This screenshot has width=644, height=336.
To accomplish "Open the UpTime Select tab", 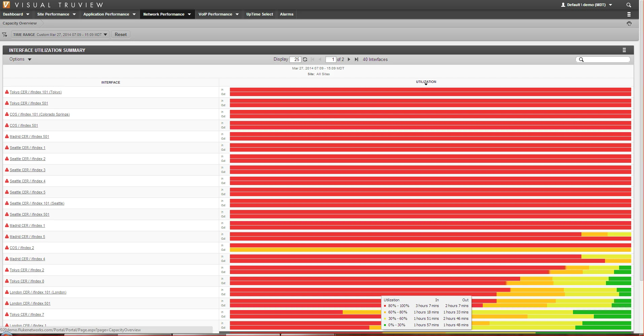I will coord(260,14).
